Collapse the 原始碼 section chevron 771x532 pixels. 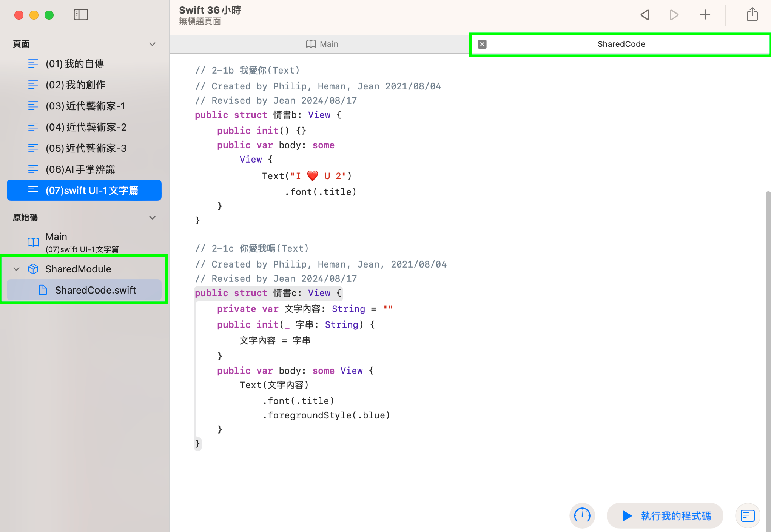click(153, 218)
